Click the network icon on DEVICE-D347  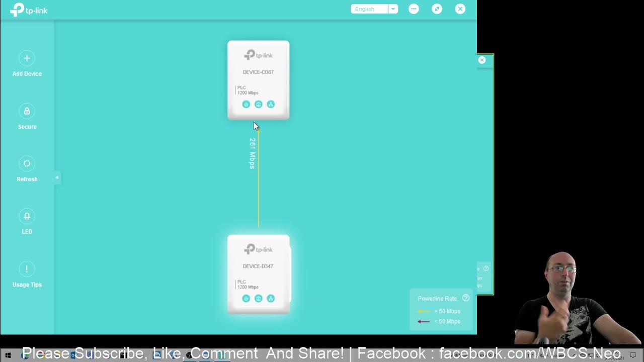[x=271, y=298]
